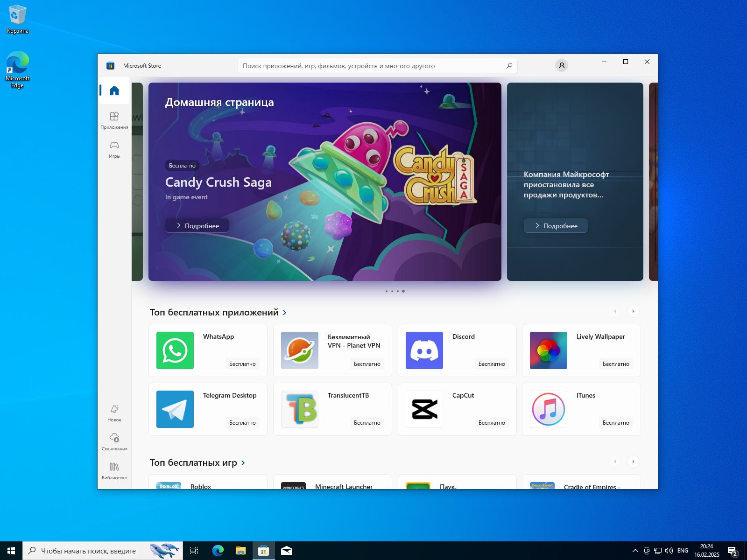Open the Discord app tile
The height and width of the screenshot is (560, 747).
(457, 350)
